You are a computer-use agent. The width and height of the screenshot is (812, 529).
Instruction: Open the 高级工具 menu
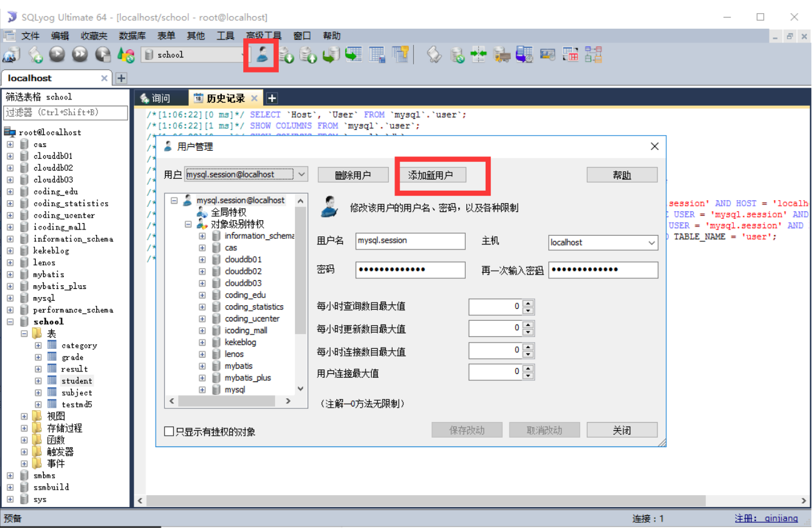(x=264, y=36)
